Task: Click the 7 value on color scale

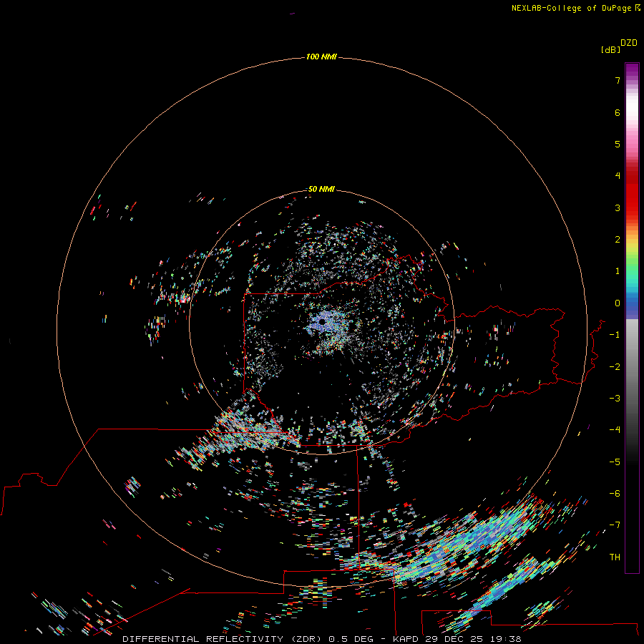Action: coord(618,80)
